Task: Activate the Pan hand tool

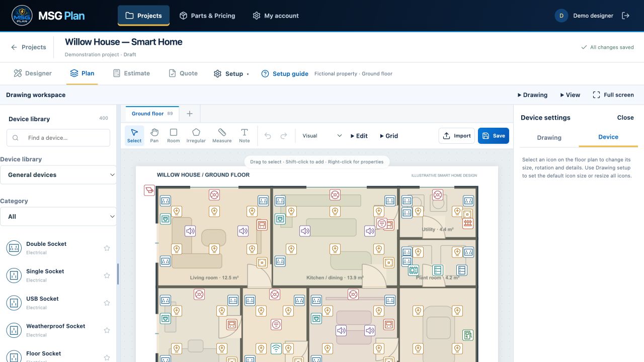Action: (154, 135)
